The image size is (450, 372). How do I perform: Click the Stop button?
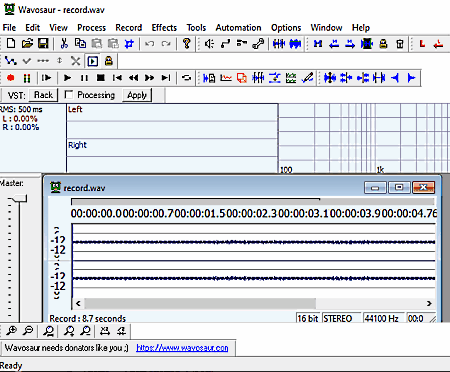coord(101,78)
